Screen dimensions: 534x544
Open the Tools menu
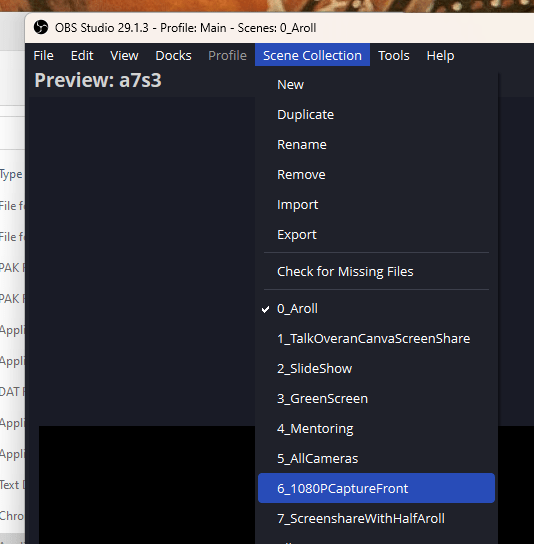[394, 56]
